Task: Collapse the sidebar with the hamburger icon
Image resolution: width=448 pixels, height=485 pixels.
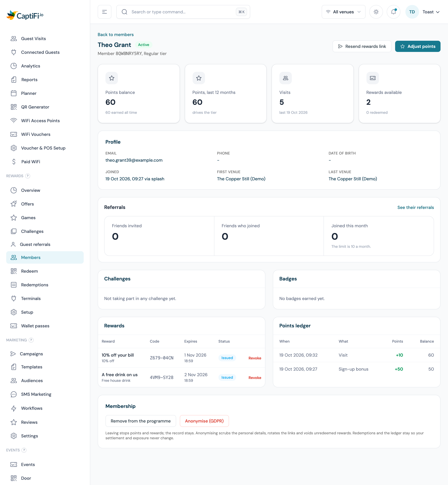Action: 105,12
